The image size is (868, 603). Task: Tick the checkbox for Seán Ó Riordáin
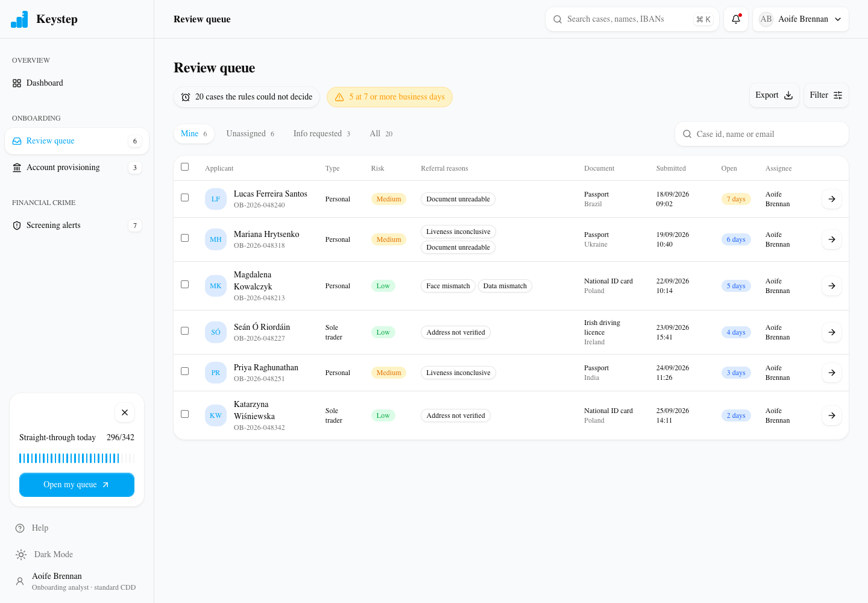click(x=185, y=331)
